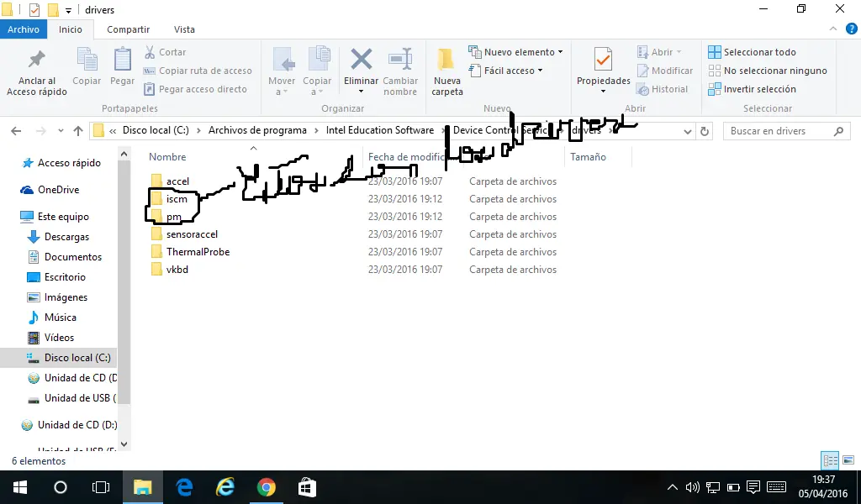
Task: Open recent locations dropdown arrow
Action: (x=61, y=131)
